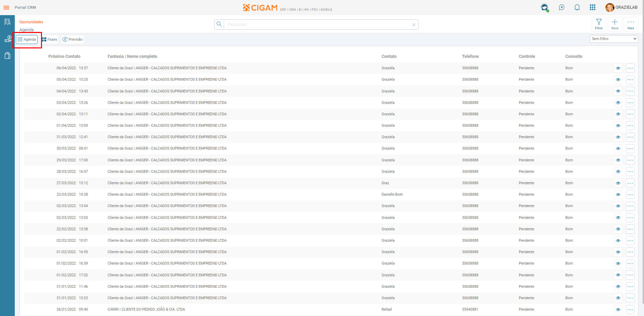The width and height of the screenshot is (644, 316).
Task: Sort by Fantasia | Nome completo header
Action: 132,56
